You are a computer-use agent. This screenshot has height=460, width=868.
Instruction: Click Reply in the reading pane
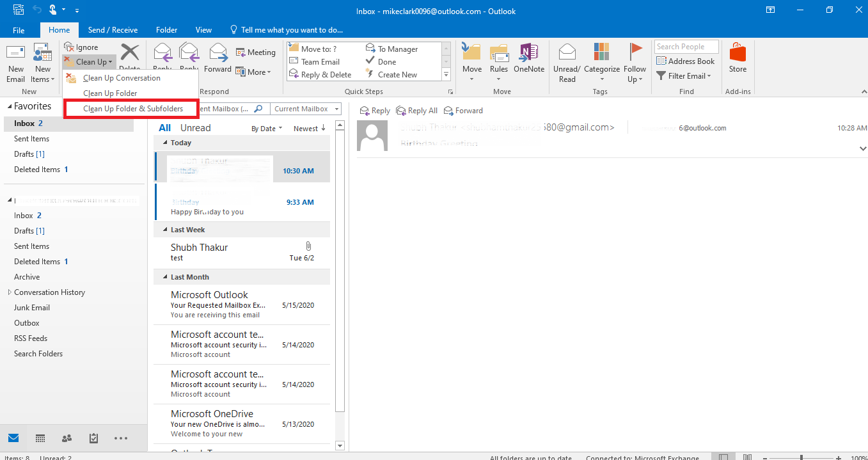[x=375, y=111]
